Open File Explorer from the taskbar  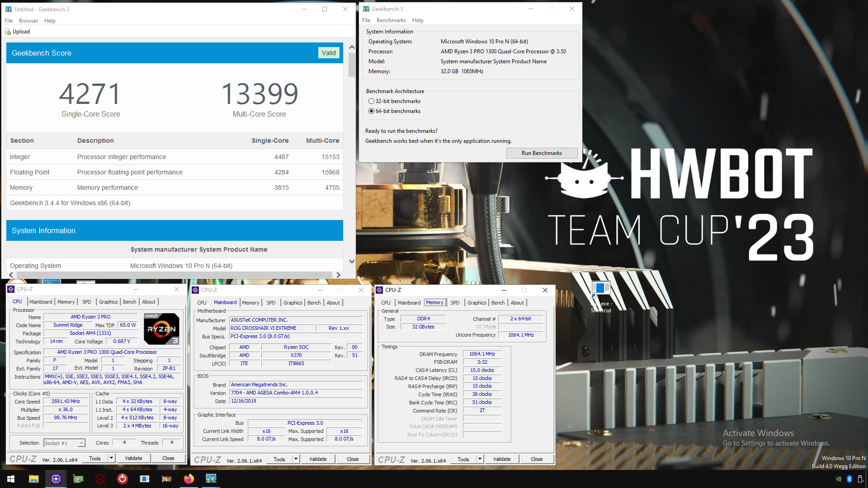coord(34,479)
